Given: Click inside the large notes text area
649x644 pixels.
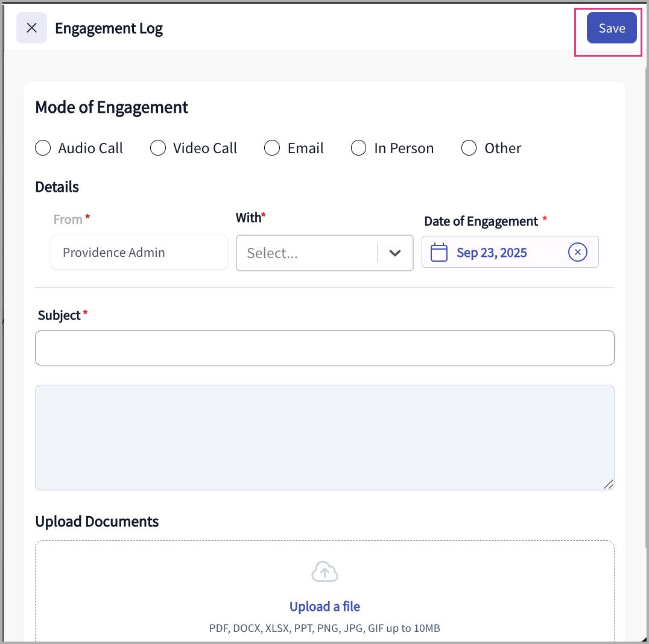Looking at the screenshot, I should point(324,437).
